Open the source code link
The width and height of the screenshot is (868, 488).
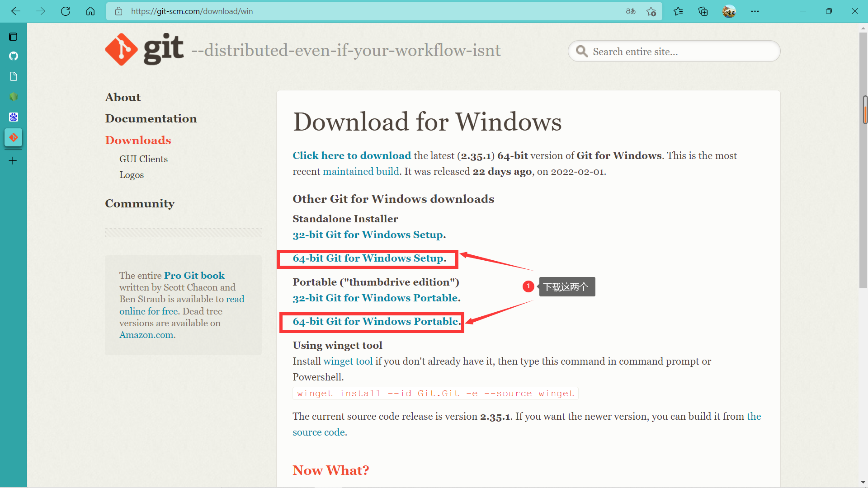[x=527, y=424]
